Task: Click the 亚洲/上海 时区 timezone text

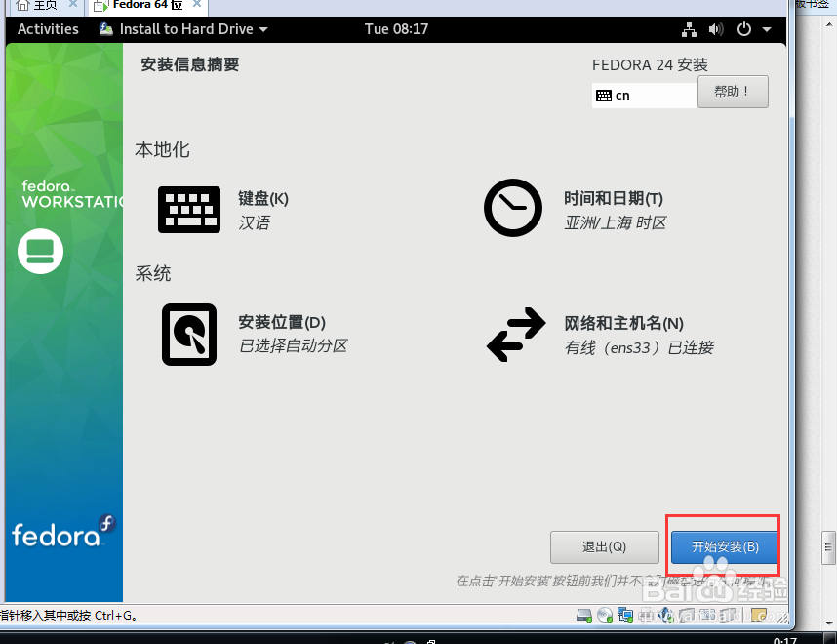Action: click(616, 222)
